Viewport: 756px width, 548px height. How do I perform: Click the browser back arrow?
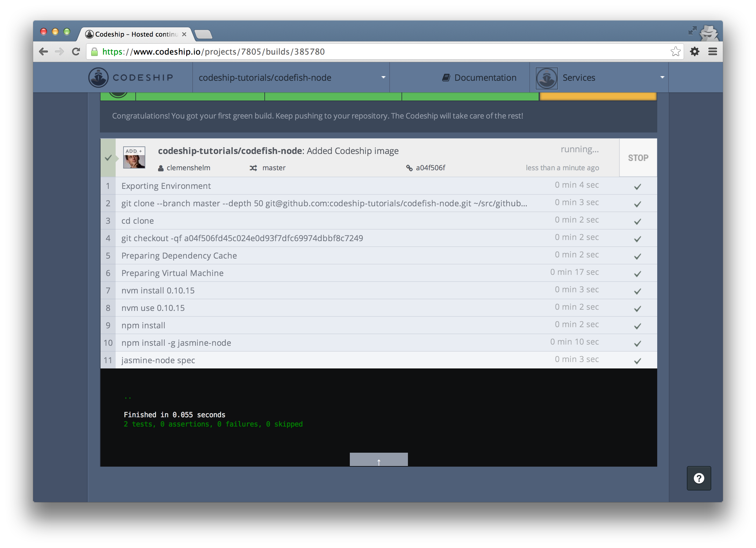(x=44, y=52)
